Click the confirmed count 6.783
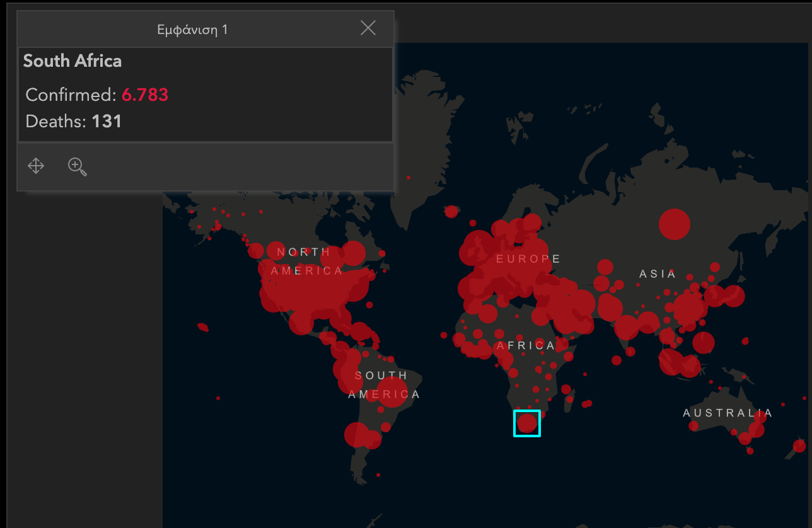The height and width of the screenshot is (528, 812). (144, 95)
